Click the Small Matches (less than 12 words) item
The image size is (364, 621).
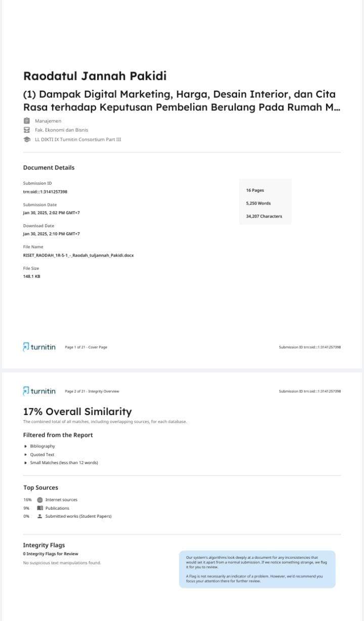[x=64, y=463]
